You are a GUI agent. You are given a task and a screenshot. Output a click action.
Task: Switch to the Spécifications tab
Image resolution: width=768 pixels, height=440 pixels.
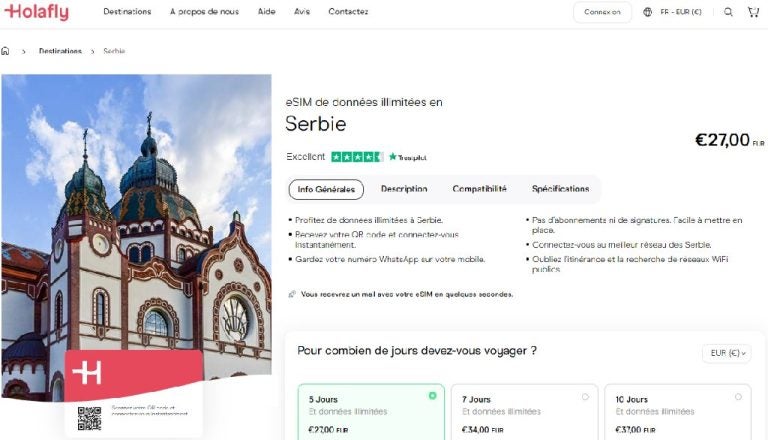click(x=560, y=189)
